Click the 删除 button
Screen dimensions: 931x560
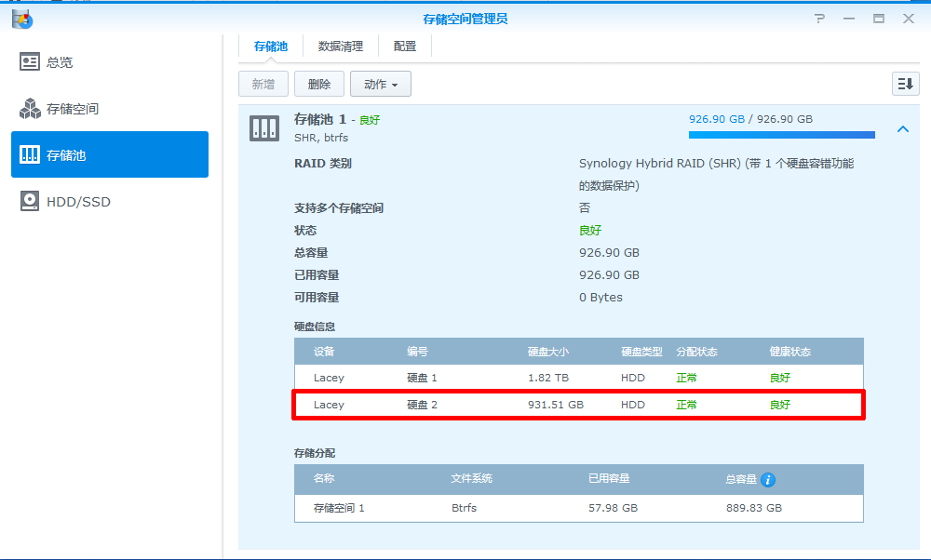[x=319, y=85]
